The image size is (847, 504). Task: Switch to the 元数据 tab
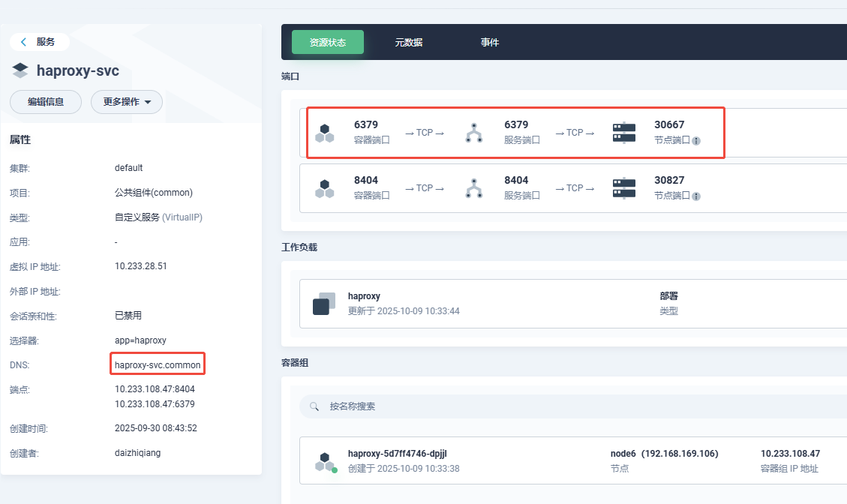click(x=409, y=43)
